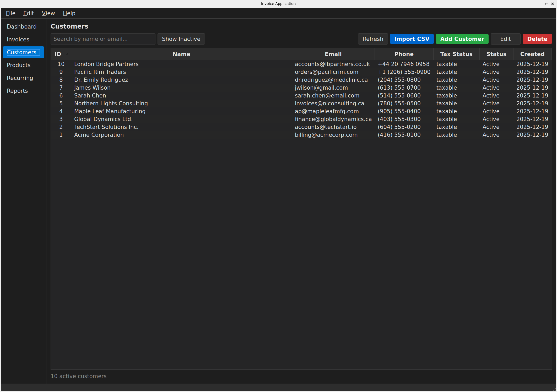Click Add Customer to create new record

(462, 39)
